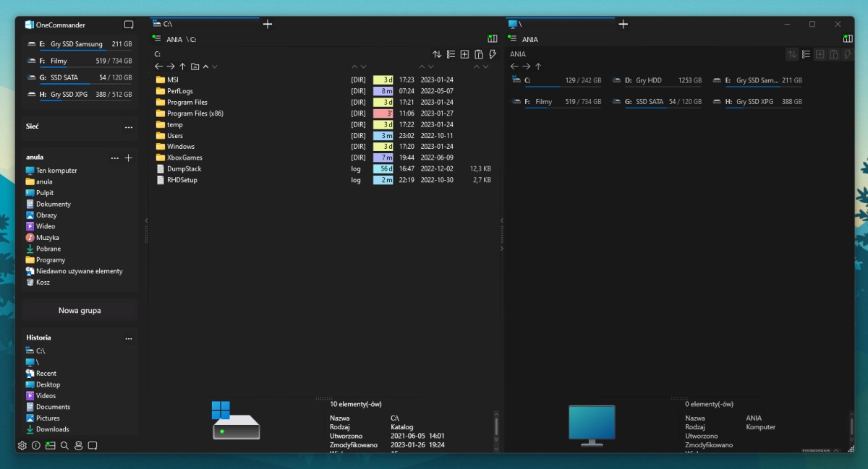Toggle the column layout icon in left pane
The image size is (868, 469).
tap(492, 39)
